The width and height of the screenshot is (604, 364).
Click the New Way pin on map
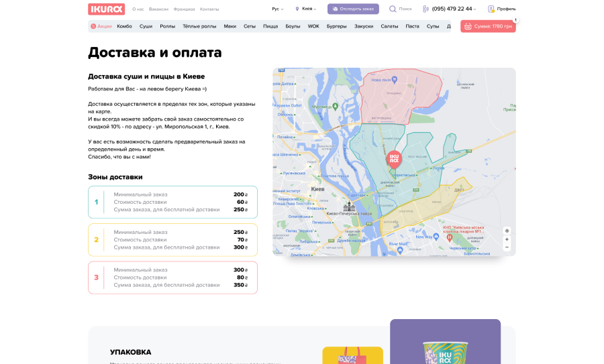pyautogui.click(x=436, y=237)
